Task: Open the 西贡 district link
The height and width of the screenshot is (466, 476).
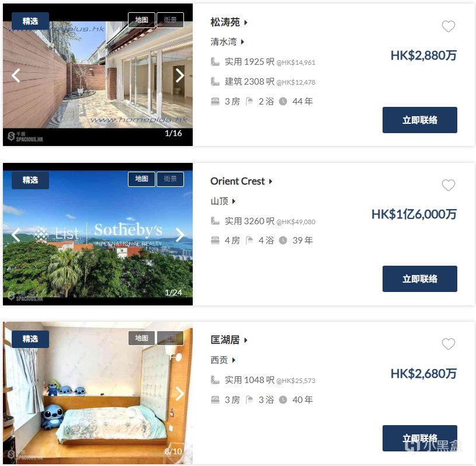Action: tap(223, 360)
